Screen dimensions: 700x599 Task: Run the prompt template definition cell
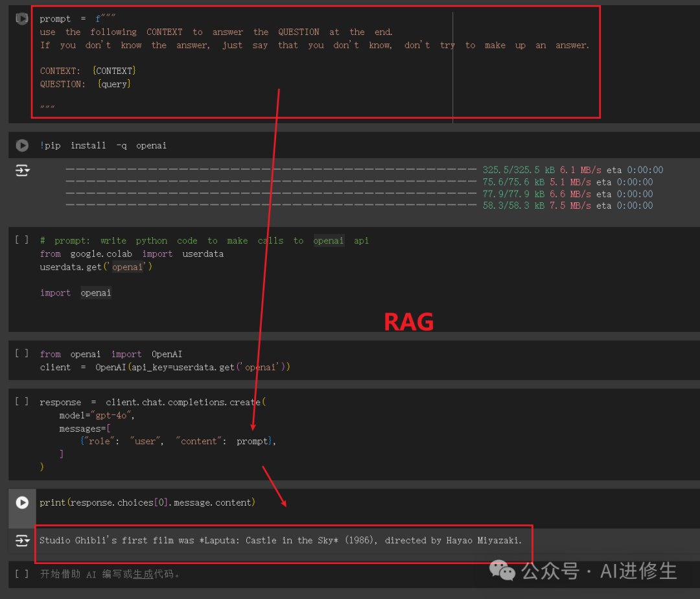(22, 19)
